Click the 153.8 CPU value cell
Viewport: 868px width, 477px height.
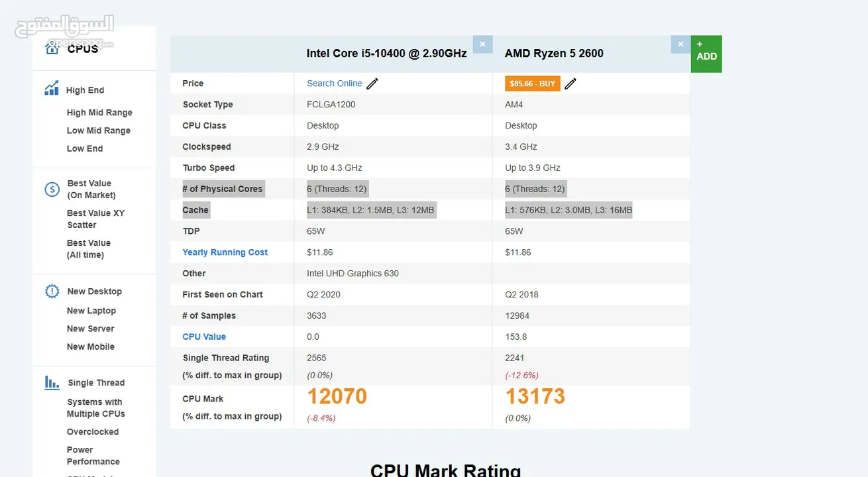[515, 337]
